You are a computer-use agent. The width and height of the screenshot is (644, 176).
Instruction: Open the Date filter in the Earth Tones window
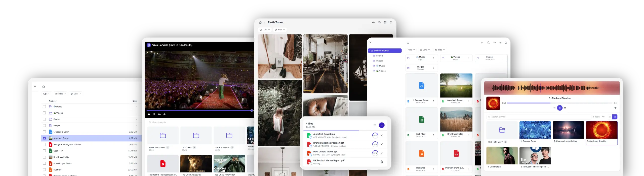[265, 30]
